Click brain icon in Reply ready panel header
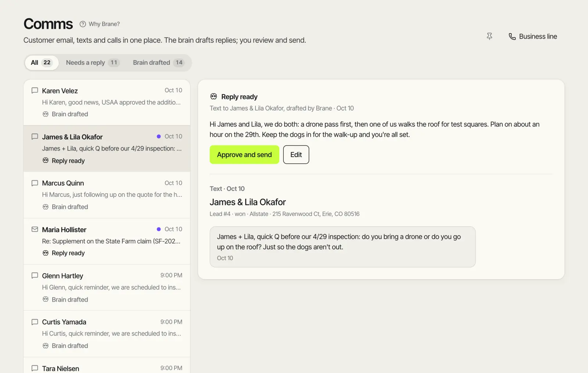588x373 pixels. pyautogui.click(x=214, y=96)
